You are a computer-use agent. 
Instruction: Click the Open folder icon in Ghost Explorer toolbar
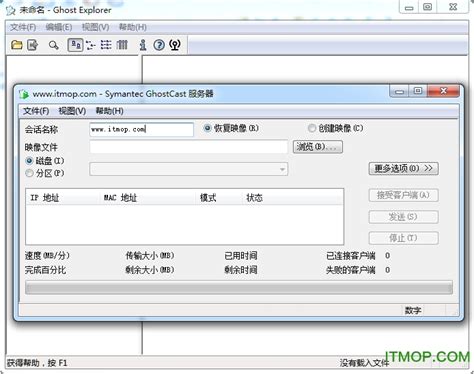[16, 45]
